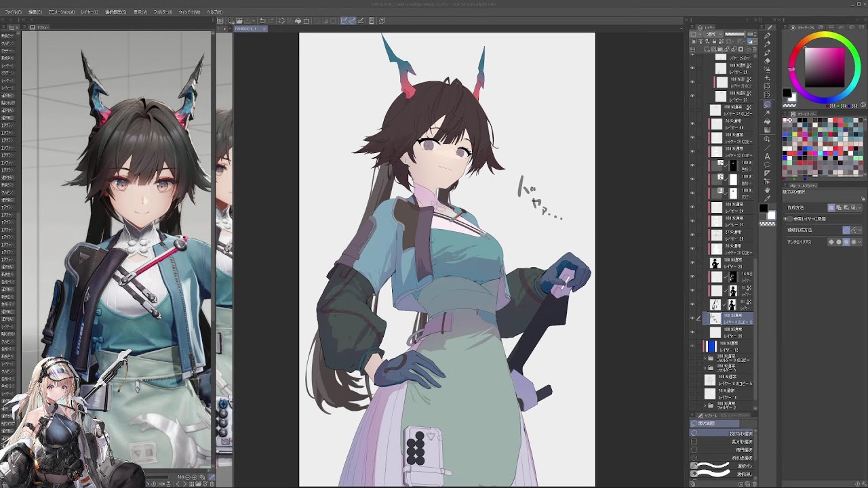Screen dimensions: 868x488
Task: Click the Scale/Rotate transform icon in command bar
Action: (x=307, y=20)
